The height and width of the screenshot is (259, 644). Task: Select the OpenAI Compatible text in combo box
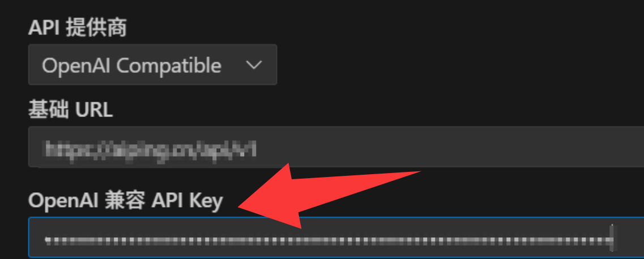coord(131,66)
